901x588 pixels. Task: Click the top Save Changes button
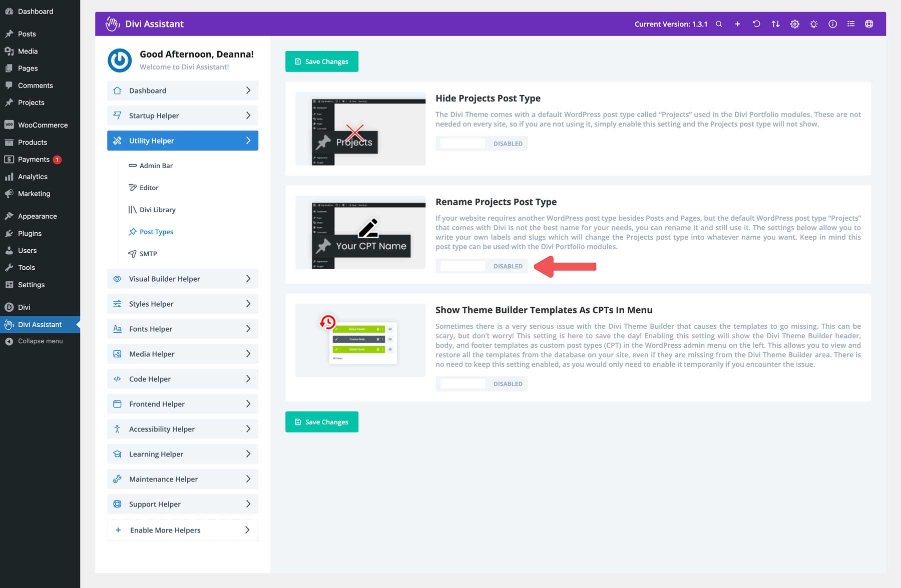(321, 61)
